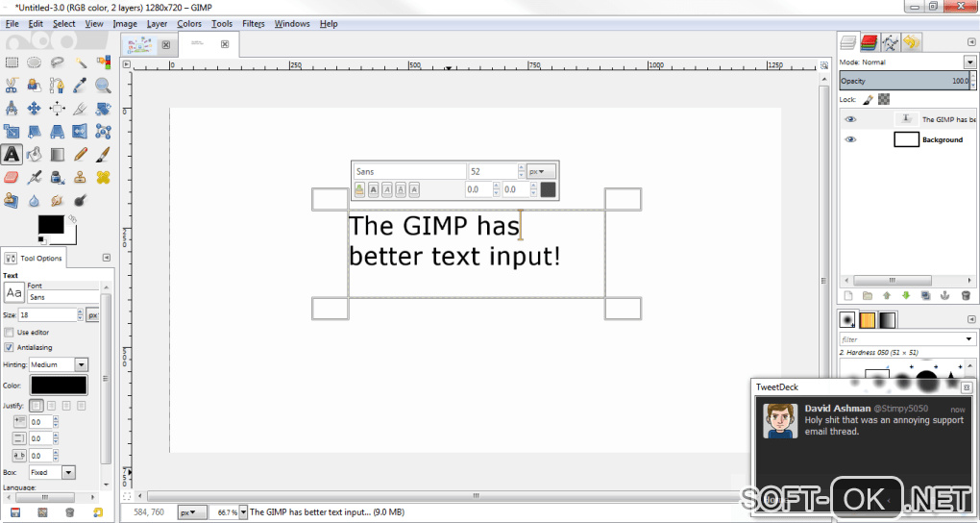Duplicate the layer button
Image resolution: width=980 pixels, height=523 pixels.
click(925, 295)
